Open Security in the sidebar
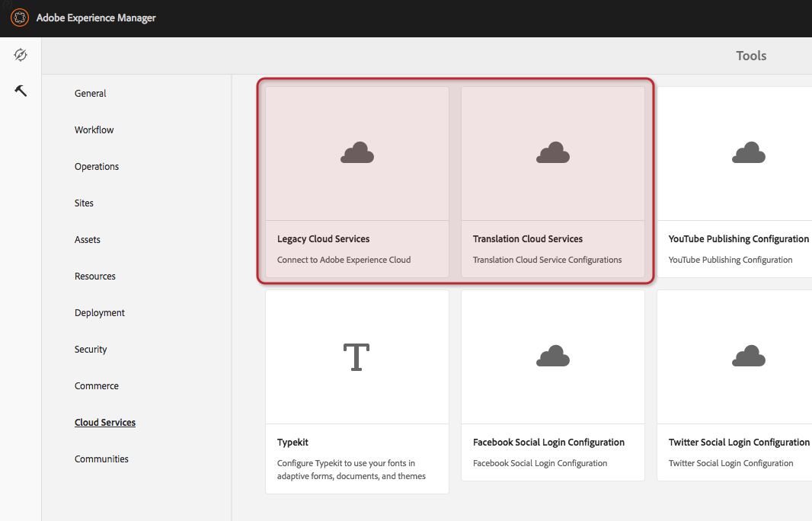Viewport: 812px width, 521px height. pyautogui.click(x=91, y=350)
